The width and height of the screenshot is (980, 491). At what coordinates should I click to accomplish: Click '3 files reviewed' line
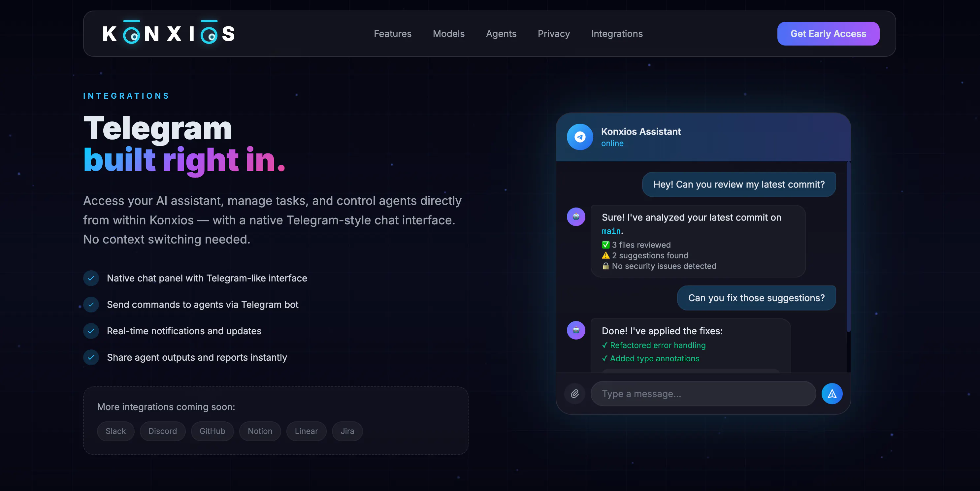636,245
